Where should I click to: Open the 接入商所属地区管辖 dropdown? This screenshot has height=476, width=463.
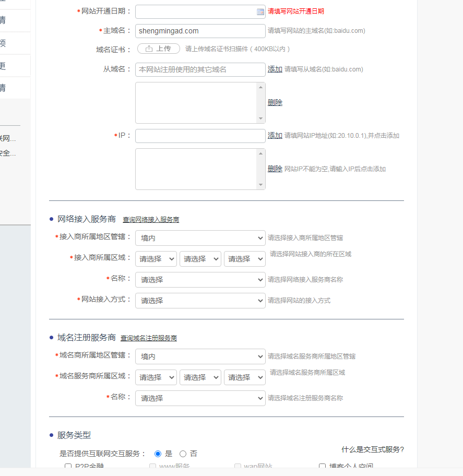pyautogui.click(x=200, y=238)
